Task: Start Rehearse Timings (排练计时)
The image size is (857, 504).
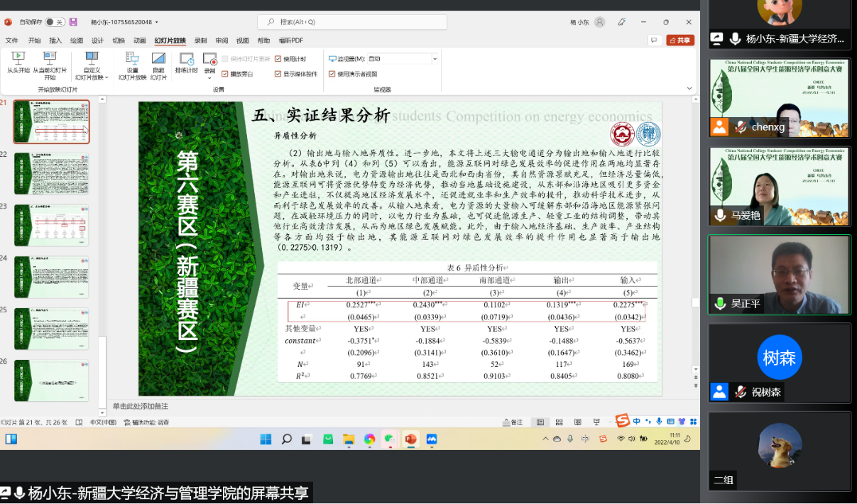Action: (186, 63)
